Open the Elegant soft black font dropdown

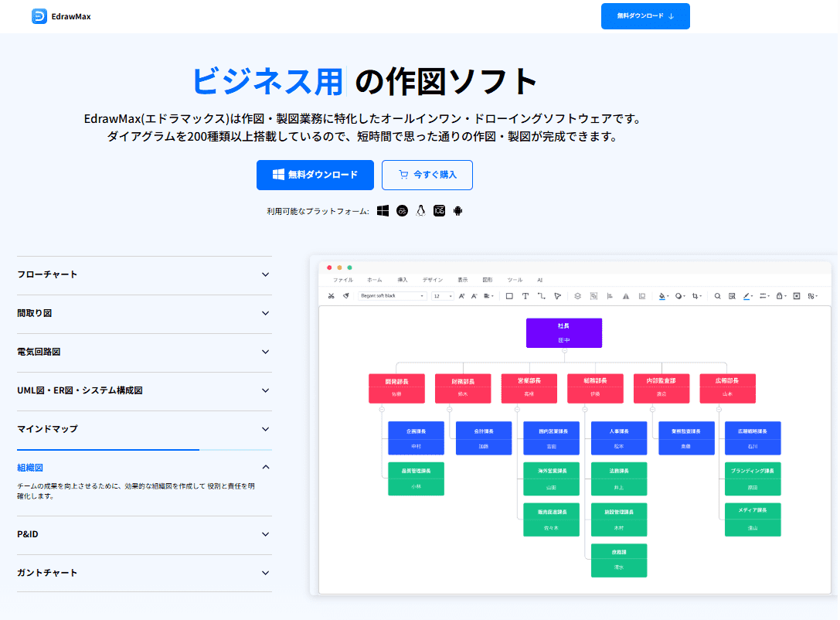tap(392, 296)
